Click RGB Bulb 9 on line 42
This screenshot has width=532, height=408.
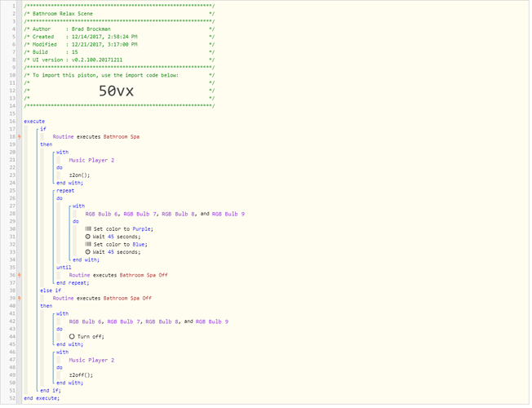[212, 322]
